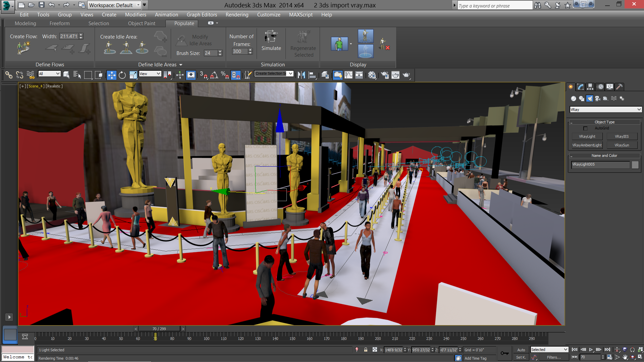Open the Utilities hammer panel tab
This screenshot has height=362, width=644.
(x=620, y=87)
